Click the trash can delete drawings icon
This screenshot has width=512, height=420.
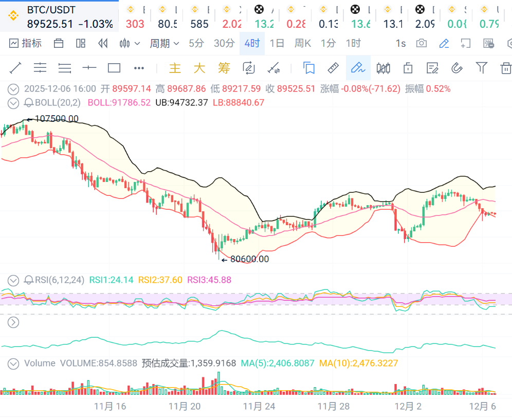pos(506,68)
